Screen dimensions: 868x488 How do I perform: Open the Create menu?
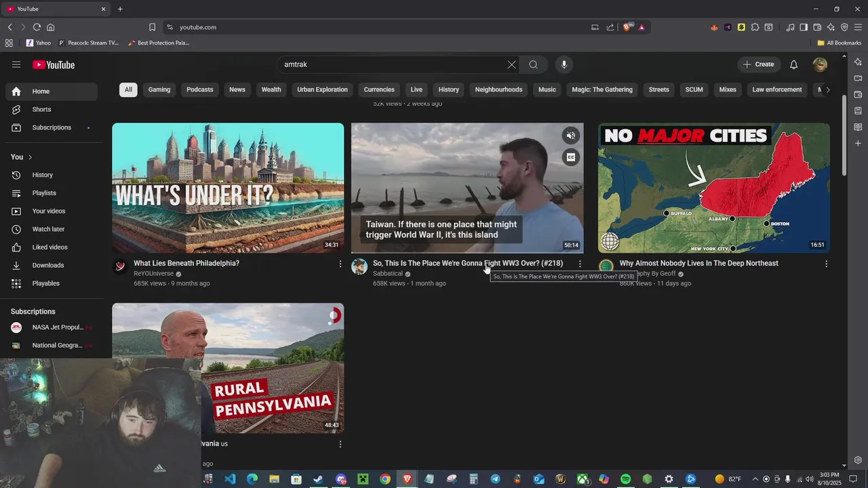[x=759, y=64]
